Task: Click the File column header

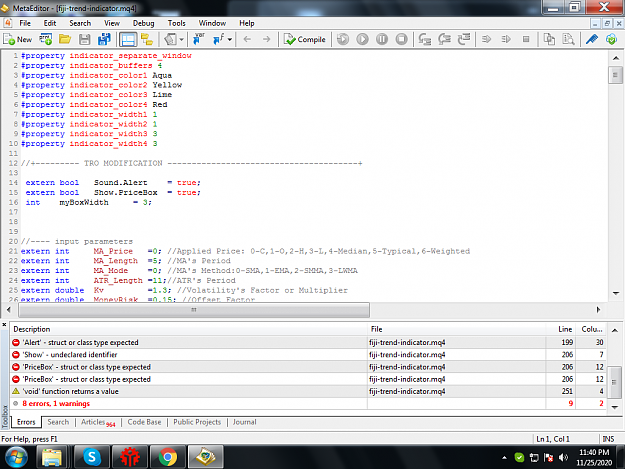Action: 457,329
